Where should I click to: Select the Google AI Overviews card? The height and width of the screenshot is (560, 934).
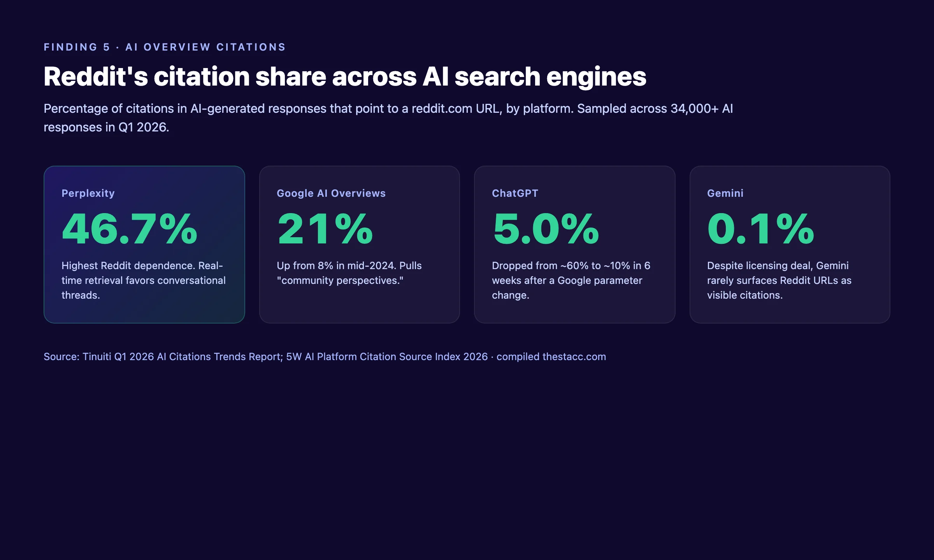pyautogui.click(x=360, y=245)
